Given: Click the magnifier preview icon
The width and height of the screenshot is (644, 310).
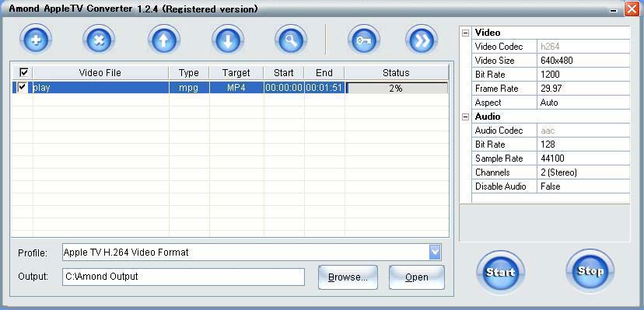Looking at the screenshot, I should (291, 40).
